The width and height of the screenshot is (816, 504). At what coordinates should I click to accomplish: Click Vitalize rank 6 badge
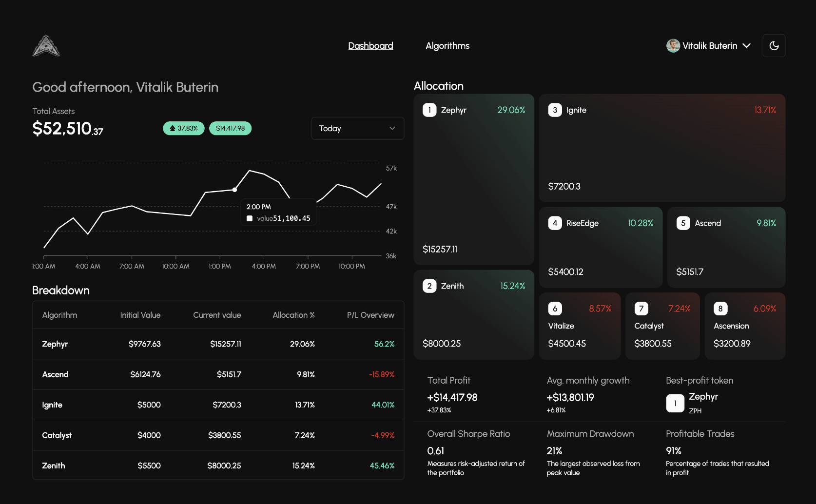(x=555, y=309)
